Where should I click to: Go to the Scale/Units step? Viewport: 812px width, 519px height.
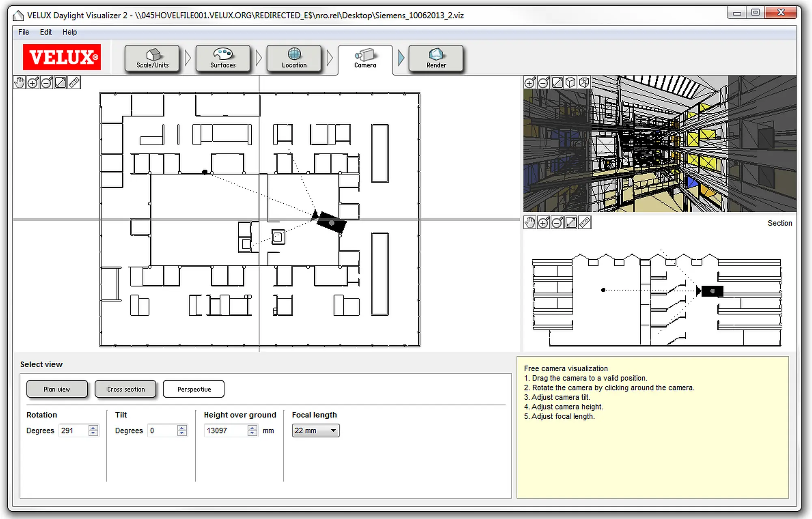click(x=152, y=59)
